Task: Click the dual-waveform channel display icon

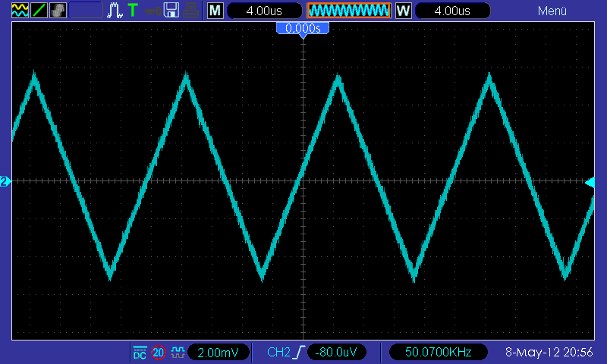Action: click(20, 11)
